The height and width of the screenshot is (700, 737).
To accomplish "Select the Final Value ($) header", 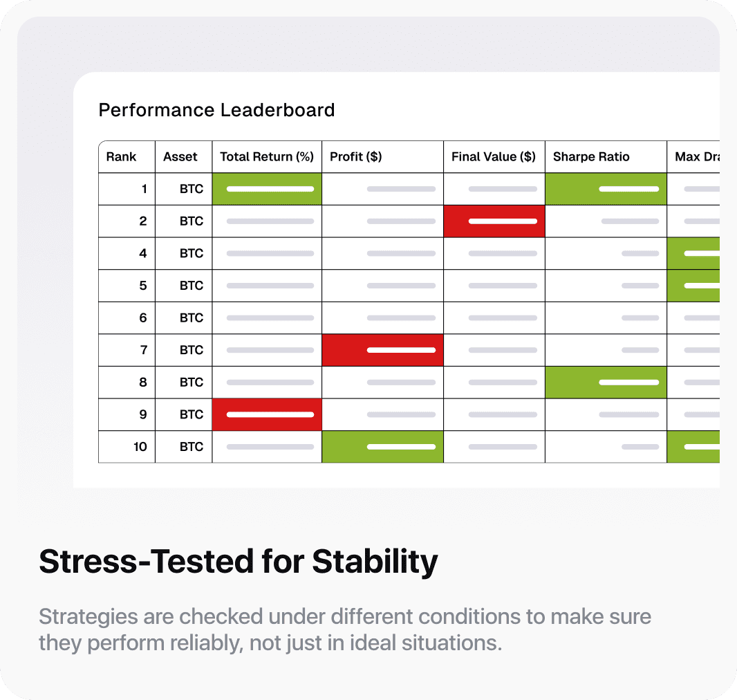I will coord(494,157).
